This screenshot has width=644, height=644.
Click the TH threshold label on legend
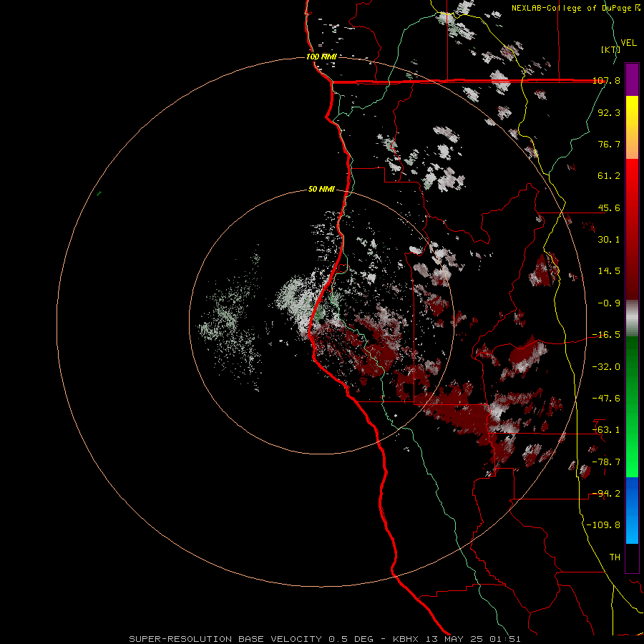tap(615, 557)
